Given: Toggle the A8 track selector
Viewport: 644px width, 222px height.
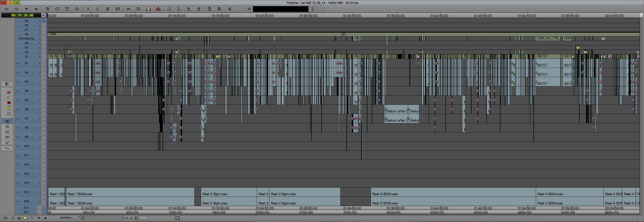Looking at the screenshot, I should [x=26, y=128].
